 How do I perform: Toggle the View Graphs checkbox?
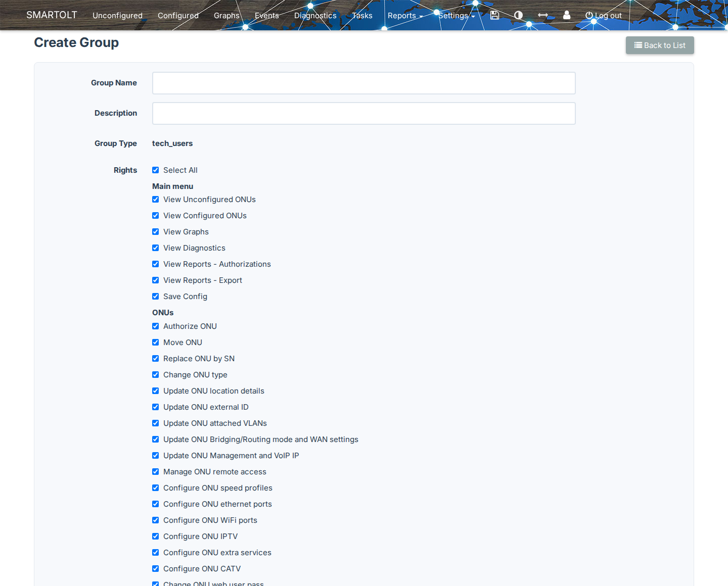pyautogui.click(x=156, y=232)
